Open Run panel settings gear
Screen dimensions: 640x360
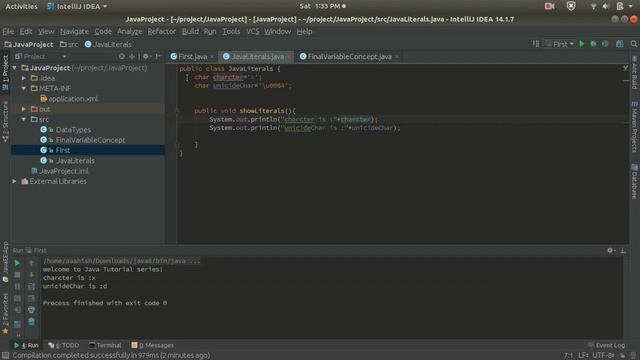point(611,251)
